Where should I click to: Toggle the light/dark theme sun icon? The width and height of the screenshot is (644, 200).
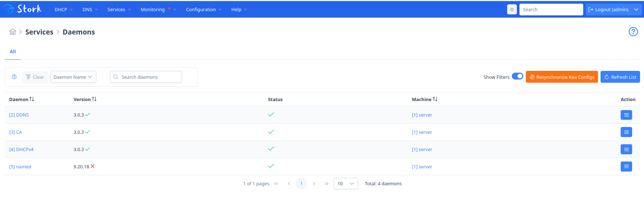(512, 9)
